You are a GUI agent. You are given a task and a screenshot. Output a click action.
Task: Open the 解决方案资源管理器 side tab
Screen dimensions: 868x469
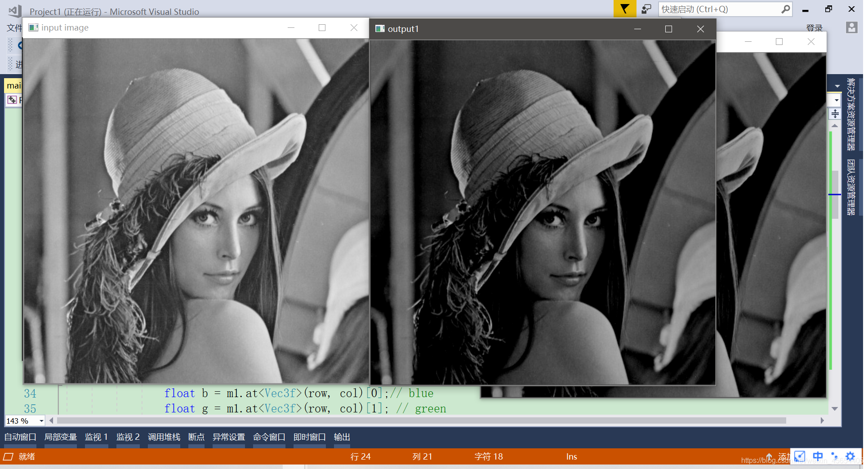coord(851,114)
